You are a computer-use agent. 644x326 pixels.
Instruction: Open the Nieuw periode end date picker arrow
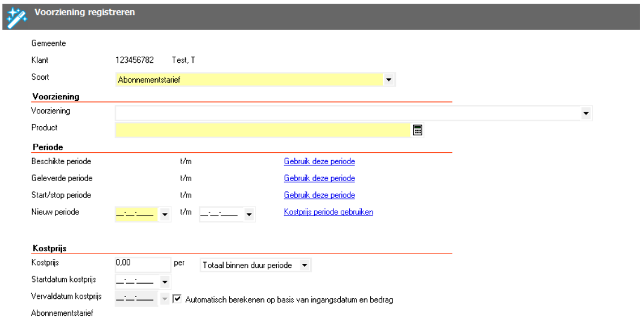click(249, 214)
